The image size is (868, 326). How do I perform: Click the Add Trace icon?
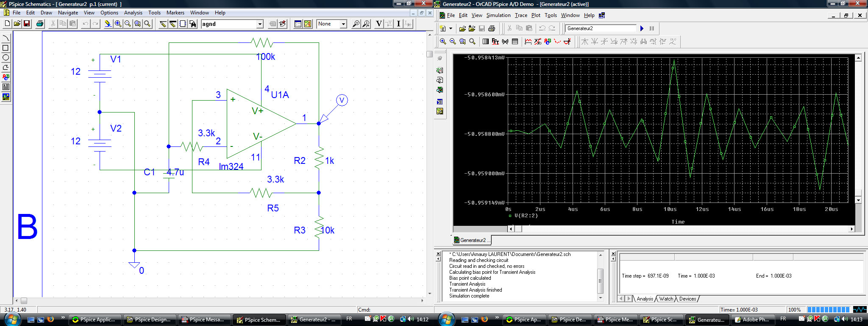[528, 42]
